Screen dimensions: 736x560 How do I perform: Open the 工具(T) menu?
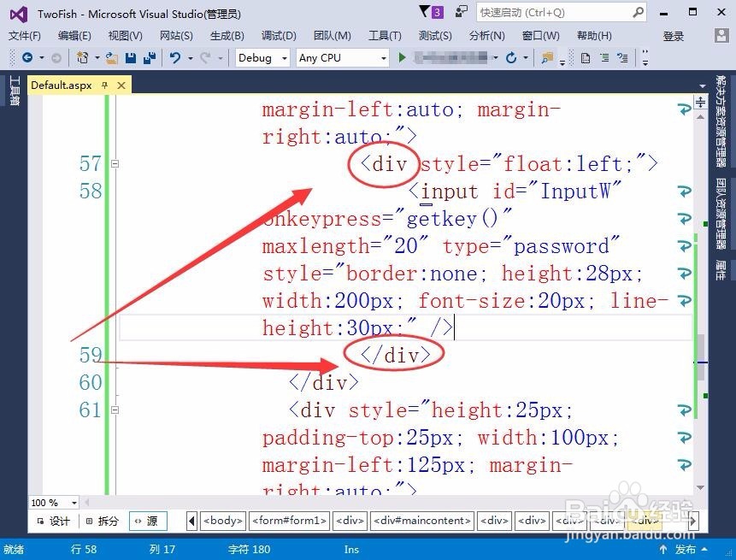click(x=385, y=36)
